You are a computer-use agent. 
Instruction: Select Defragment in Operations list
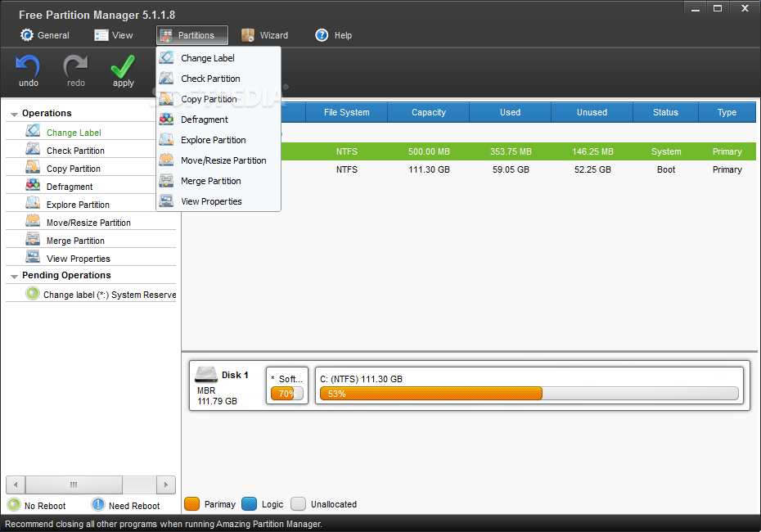point(91,186)
